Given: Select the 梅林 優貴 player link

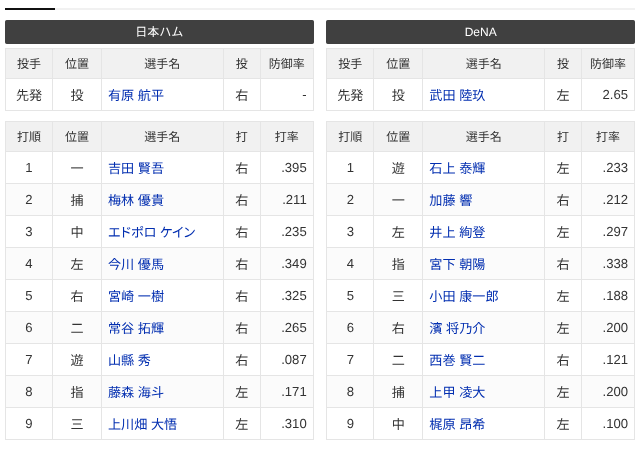Looking at the screenshot, I should (x=136, y=200).
